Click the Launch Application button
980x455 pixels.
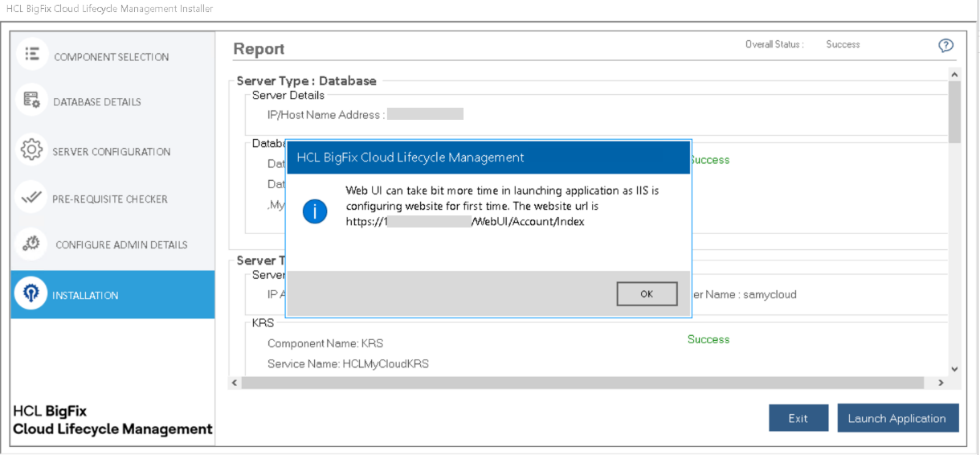click(x=897, y=418)
